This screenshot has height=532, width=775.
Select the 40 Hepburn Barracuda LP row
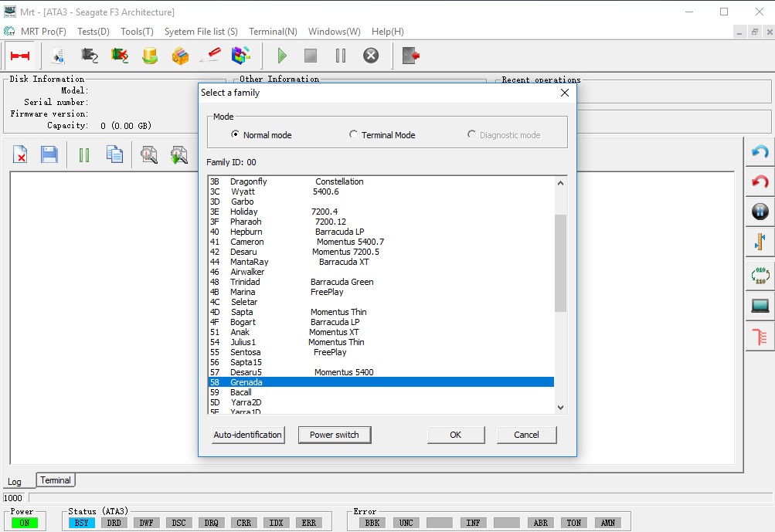tap(381, 232)
